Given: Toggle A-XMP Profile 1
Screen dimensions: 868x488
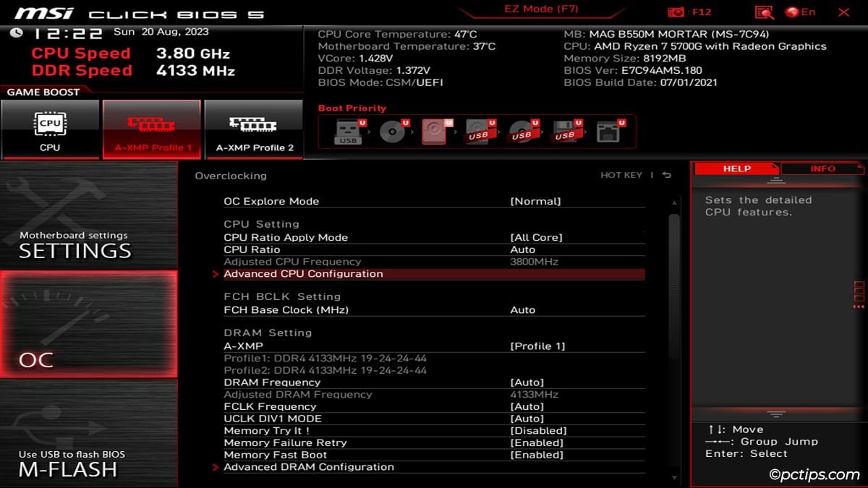Looking at the screenshot, I should pyautogui.click(x=152, y=129).
